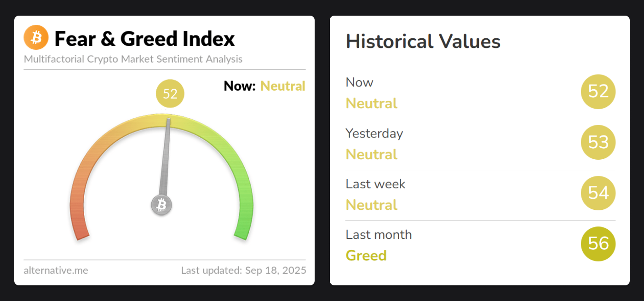
Task: Click the gray Bitcoin coin at needle base
Action: (161, 205)
